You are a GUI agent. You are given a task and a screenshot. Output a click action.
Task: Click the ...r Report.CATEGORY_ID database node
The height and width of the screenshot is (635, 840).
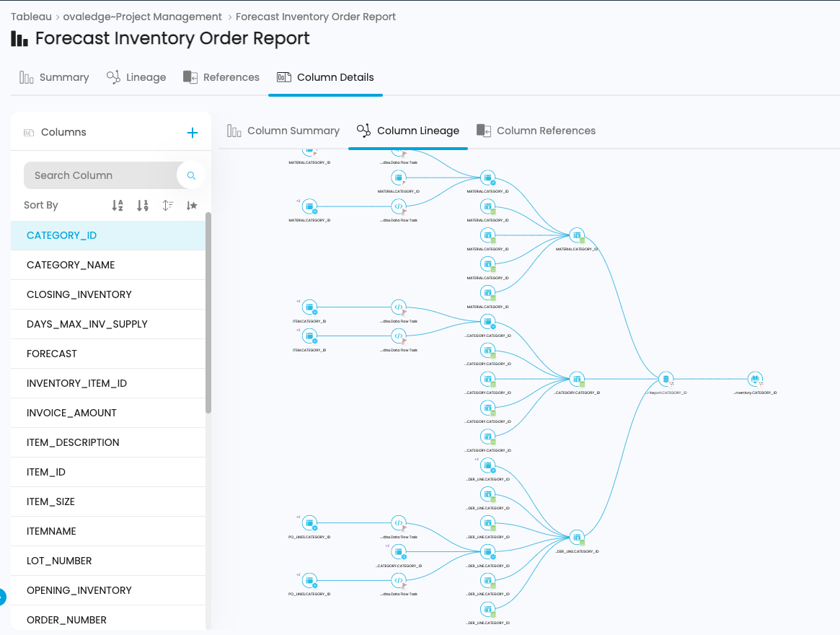point(665,379)
